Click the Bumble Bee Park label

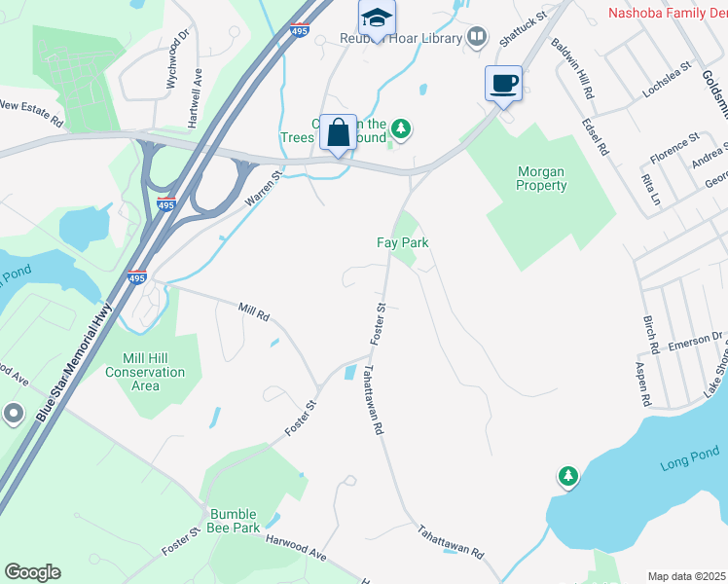click(x=233, y=521)
